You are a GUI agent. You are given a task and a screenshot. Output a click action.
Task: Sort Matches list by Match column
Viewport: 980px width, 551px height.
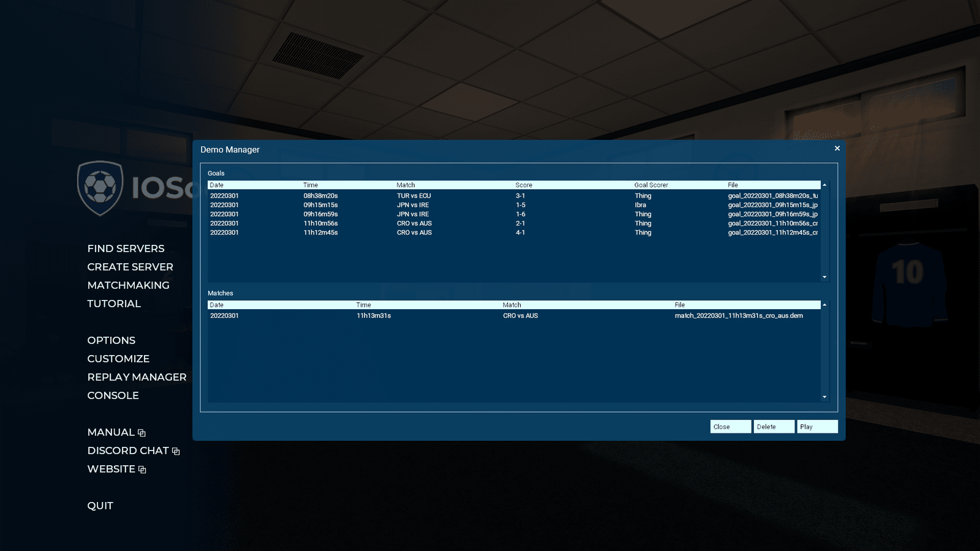point(586,305)
